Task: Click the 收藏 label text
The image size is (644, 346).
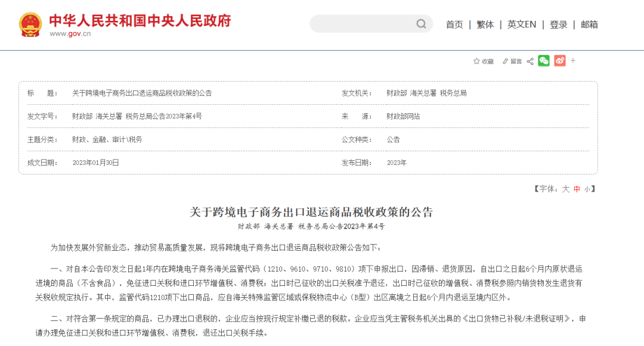Action: (488, 61)
